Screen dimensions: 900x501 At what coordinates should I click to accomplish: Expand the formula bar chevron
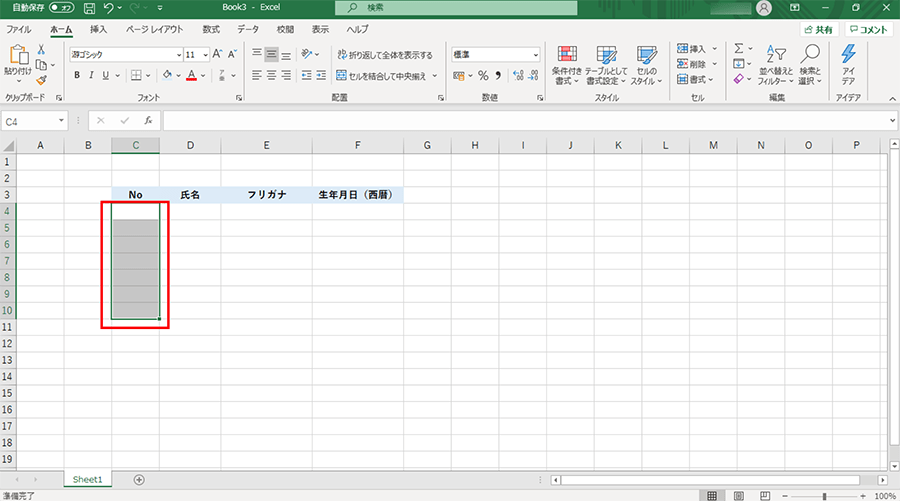892,121
